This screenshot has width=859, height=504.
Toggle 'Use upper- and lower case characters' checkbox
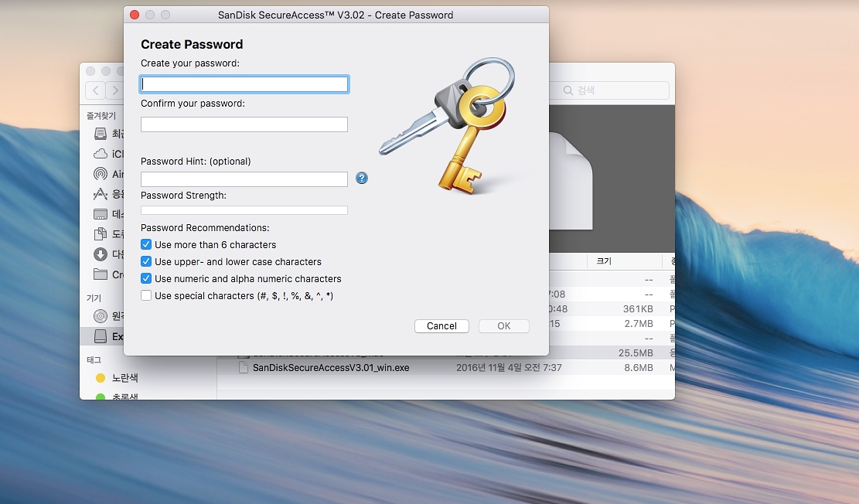coord(145,261)
